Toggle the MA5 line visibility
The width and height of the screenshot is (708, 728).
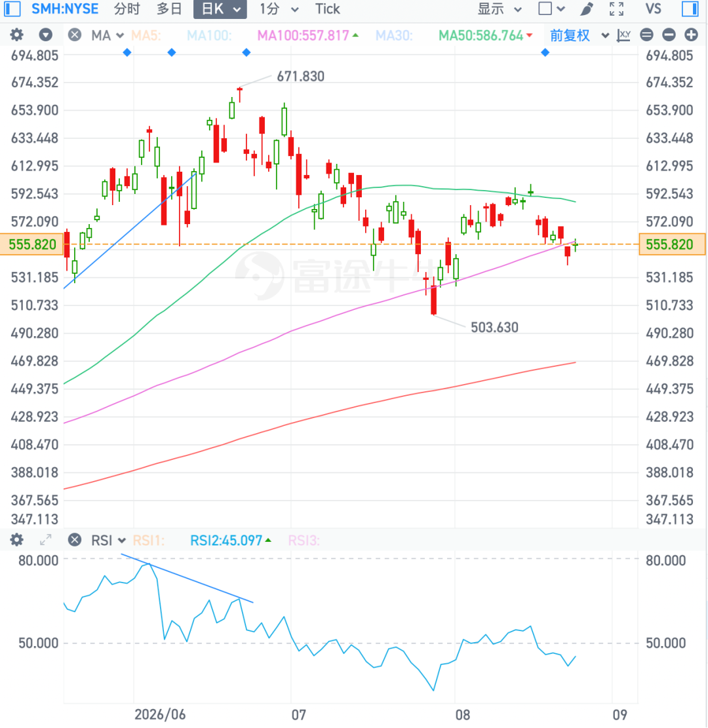pyautogui.click(x=146, y=35)
